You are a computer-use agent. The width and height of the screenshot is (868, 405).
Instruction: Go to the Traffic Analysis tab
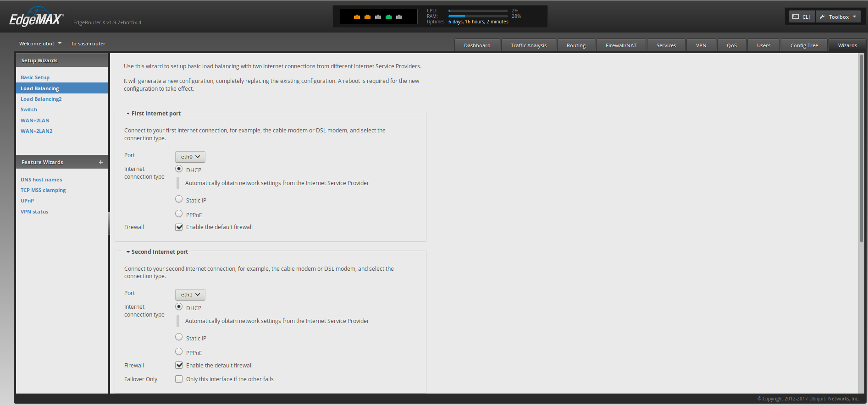coord(528,45)
